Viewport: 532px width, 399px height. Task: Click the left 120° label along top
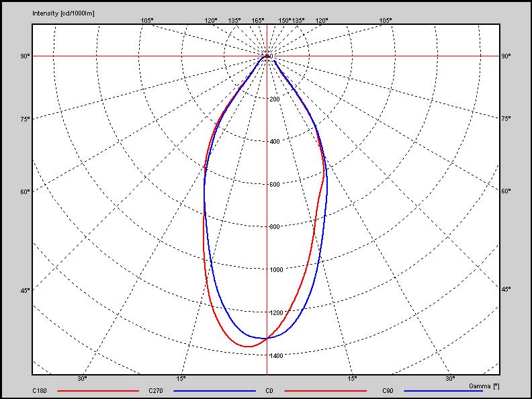tap(211, 20)
